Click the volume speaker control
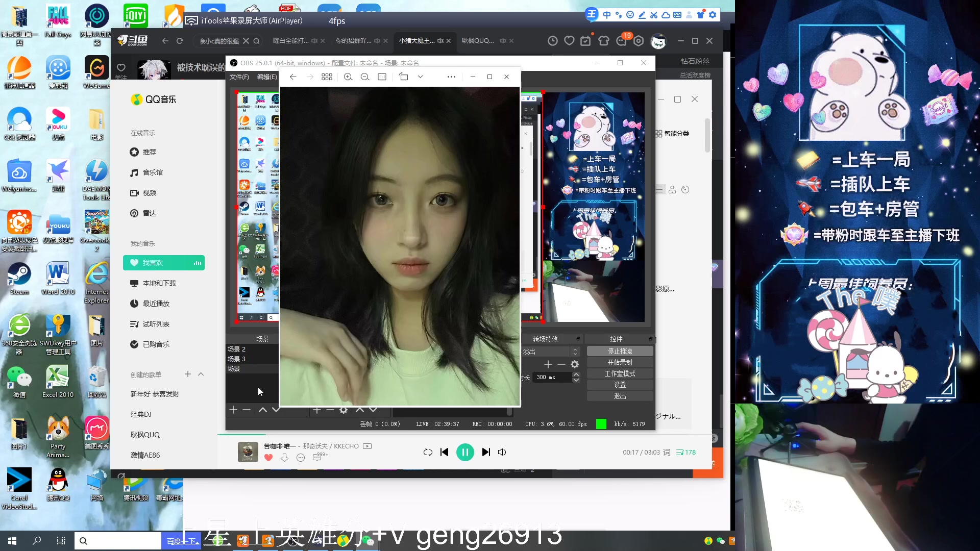The height and width of the screenshot is (551, 980). pyautogui.click(x=502, y=452)
